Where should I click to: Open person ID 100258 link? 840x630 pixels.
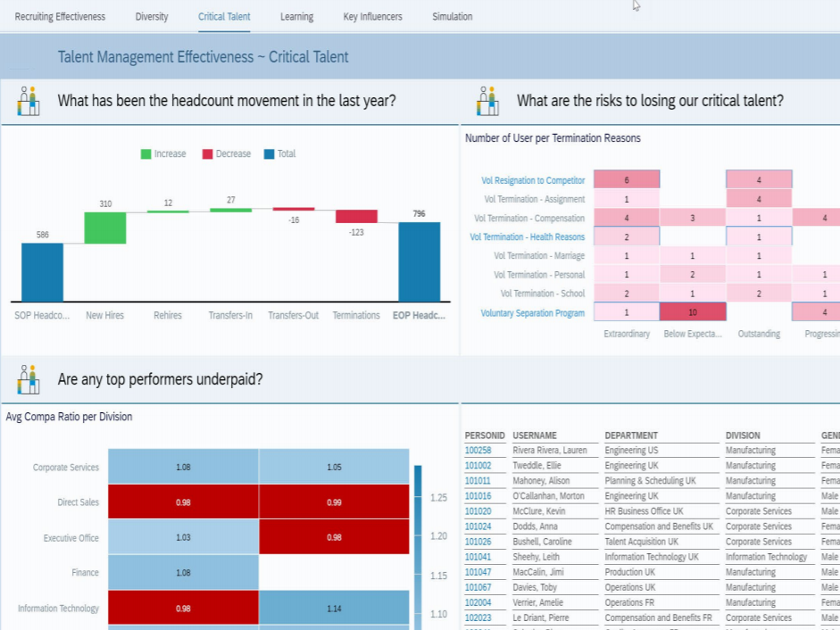(478, 451)
